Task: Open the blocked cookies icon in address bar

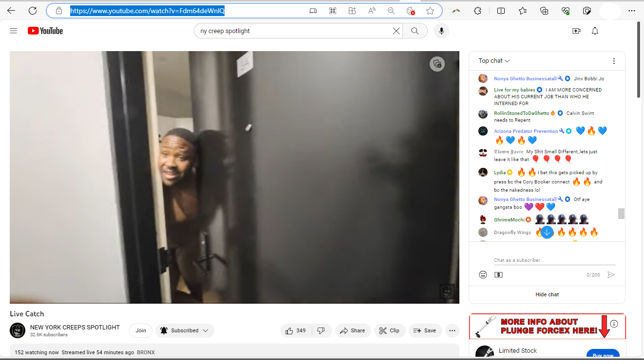Action: click(x=411, y=11)
